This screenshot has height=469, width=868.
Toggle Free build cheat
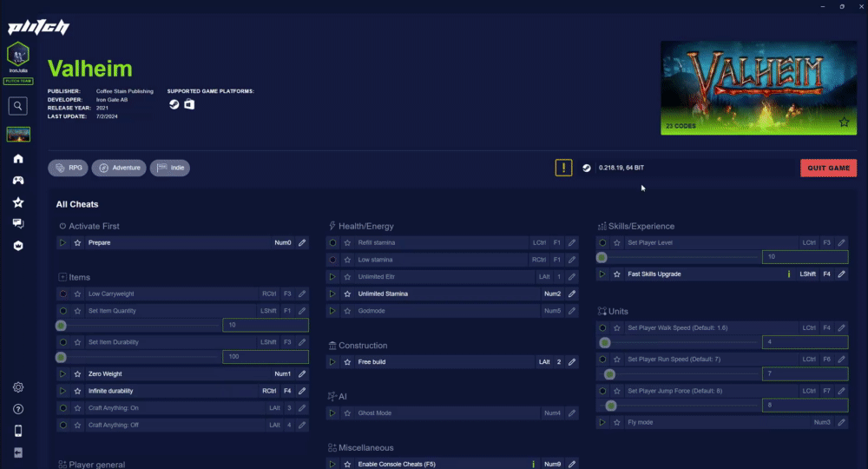click(x=332, y=361)
